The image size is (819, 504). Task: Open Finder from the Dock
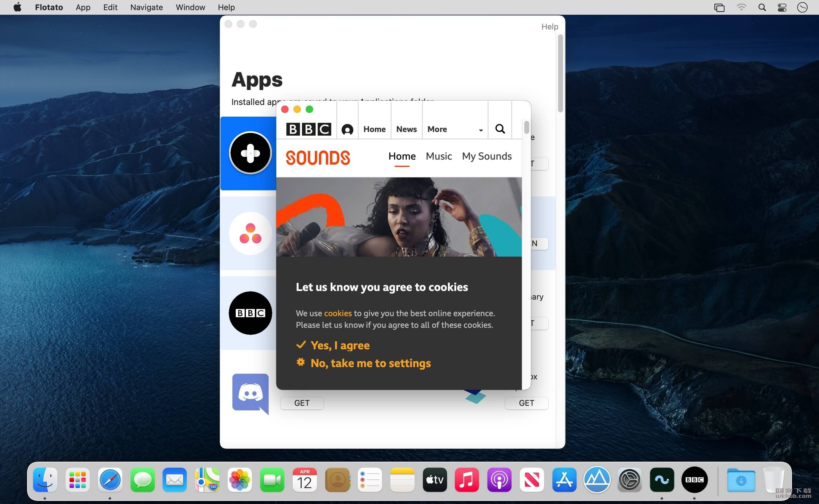(x=45, y=480)
